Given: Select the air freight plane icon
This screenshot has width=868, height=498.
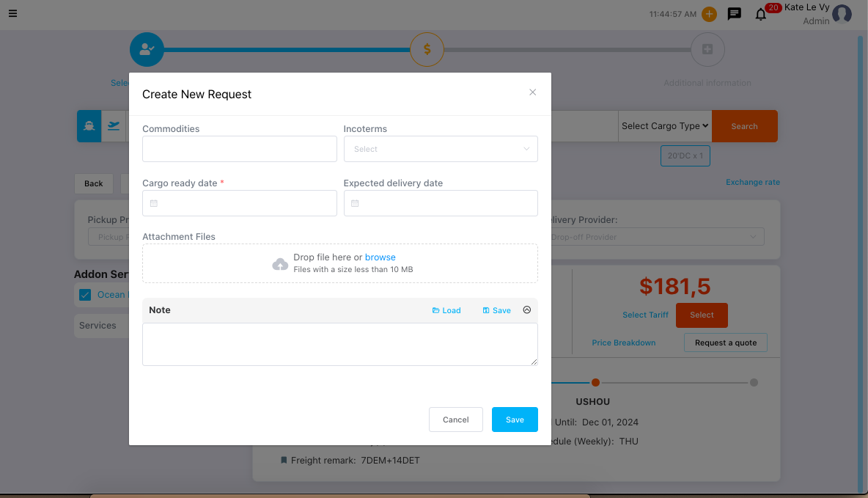Looking at the screenshot, I should coord(114,126).
